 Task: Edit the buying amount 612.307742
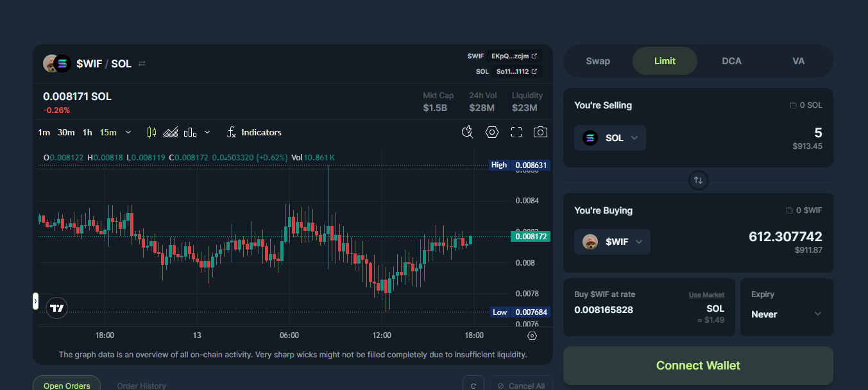(x=785, y=237)
